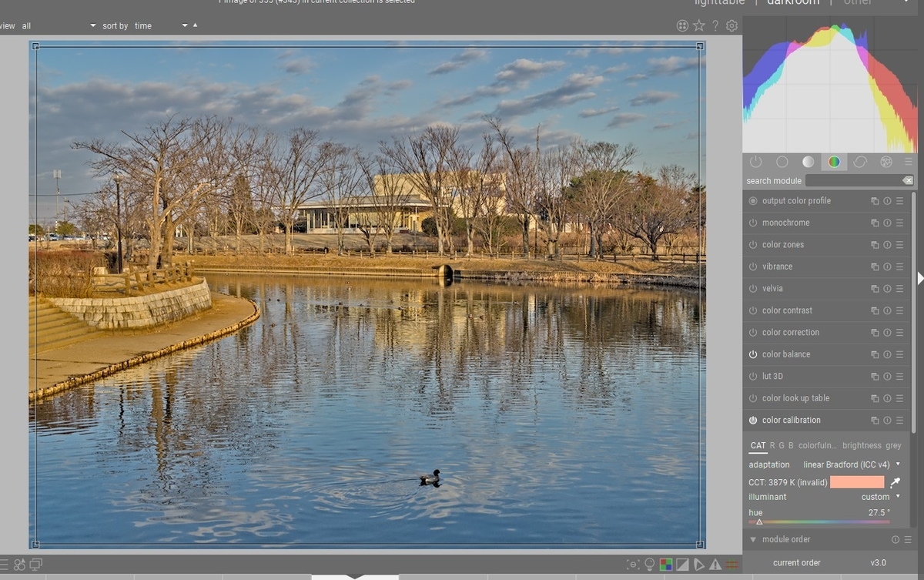Toggle color assessment lightbulb
924x580 pixels.
click(650, 565)
